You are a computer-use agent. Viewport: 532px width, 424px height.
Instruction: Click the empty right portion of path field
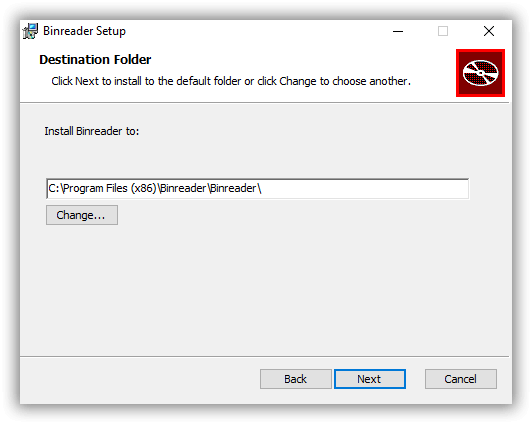pos(365,188)
